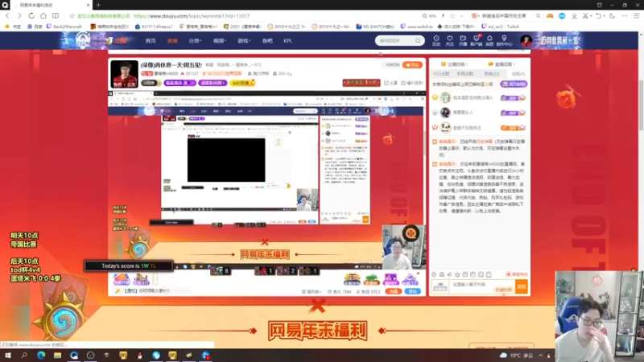Open the NS SWITCH bookmark

(x=374, y=27)
